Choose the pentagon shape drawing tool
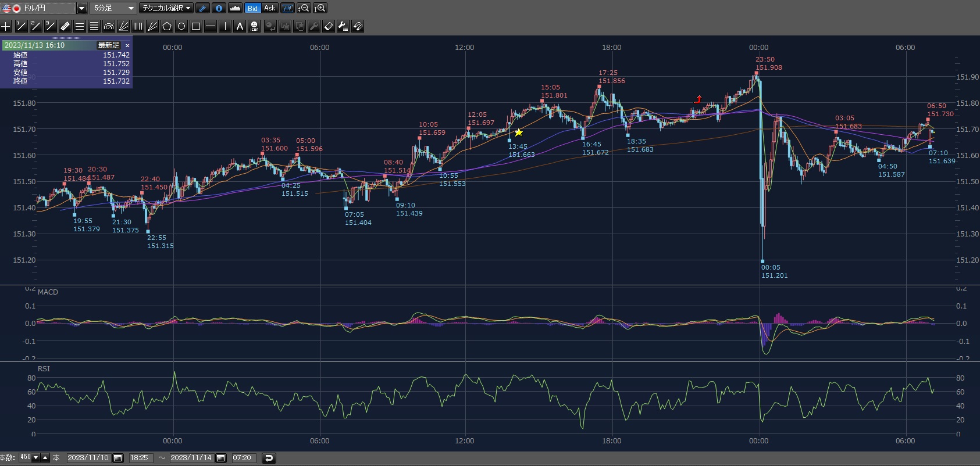This screenshot has width=980, height=466. pyautogui.click(x=167, y=26)
